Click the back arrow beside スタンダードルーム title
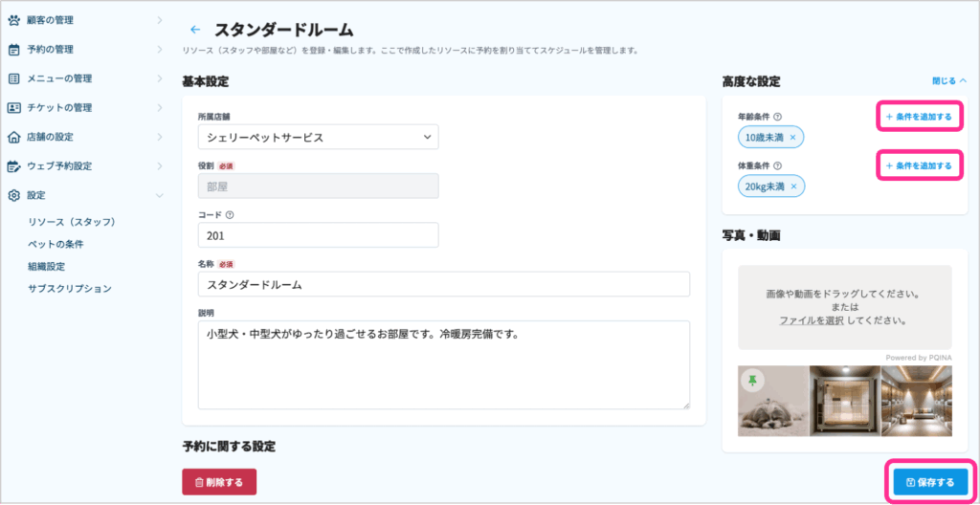 click(x=195, y=30)
